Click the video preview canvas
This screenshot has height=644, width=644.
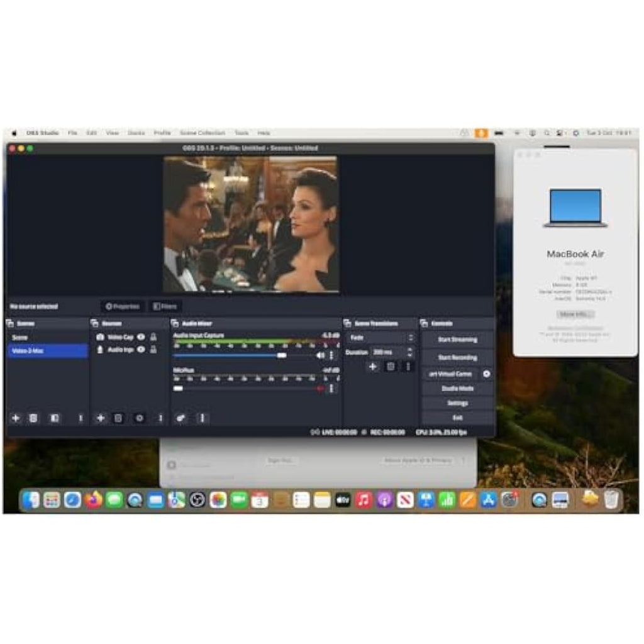pos(251,225)
